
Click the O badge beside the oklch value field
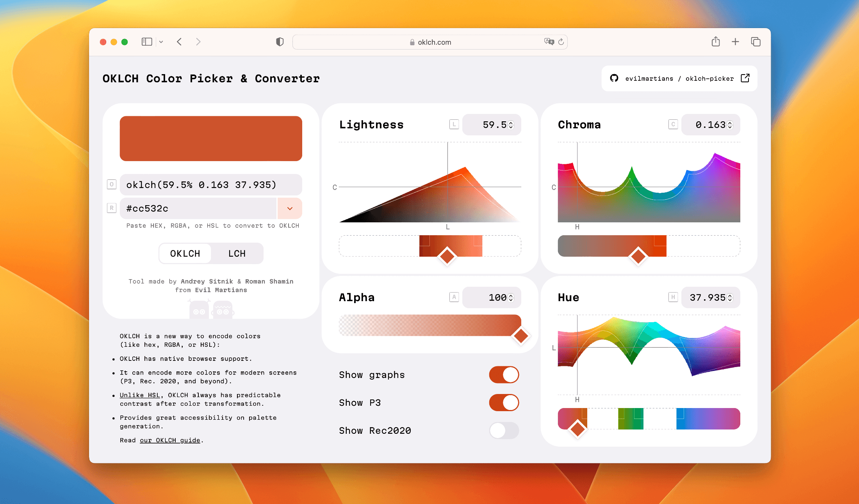click(112, 185)
